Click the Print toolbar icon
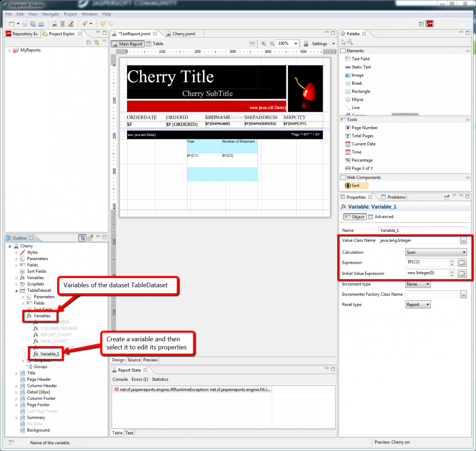Viewport: 476px width, 451px height. coord(41,24)
